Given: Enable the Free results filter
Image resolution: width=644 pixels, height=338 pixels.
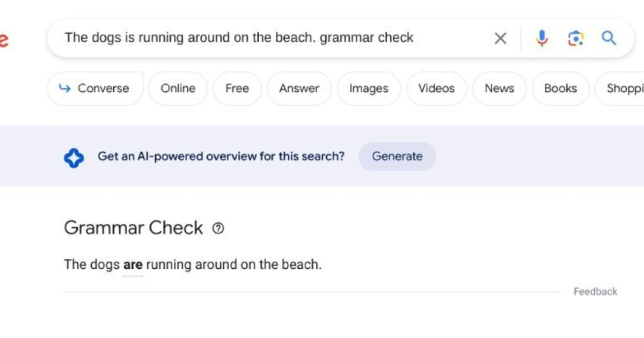Looking at the screenshot, I should coord(237,89).
